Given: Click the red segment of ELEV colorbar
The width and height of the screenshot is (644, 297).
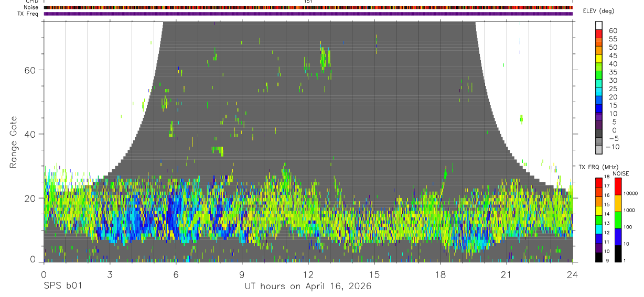Looking at the screenshot, I should [x=599, y=33].
